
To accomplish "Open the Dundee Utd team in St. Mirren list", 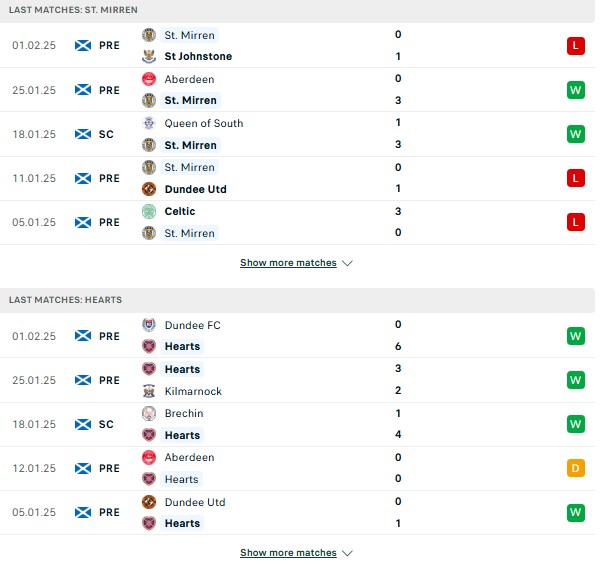I will click(x=196, y=189).
